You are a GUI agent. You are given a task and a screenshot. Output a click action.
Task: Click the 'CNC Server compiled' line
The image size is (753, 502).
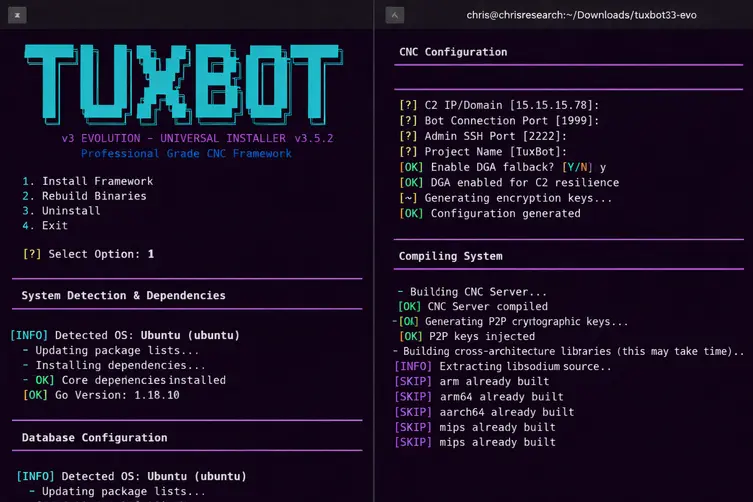473,306
